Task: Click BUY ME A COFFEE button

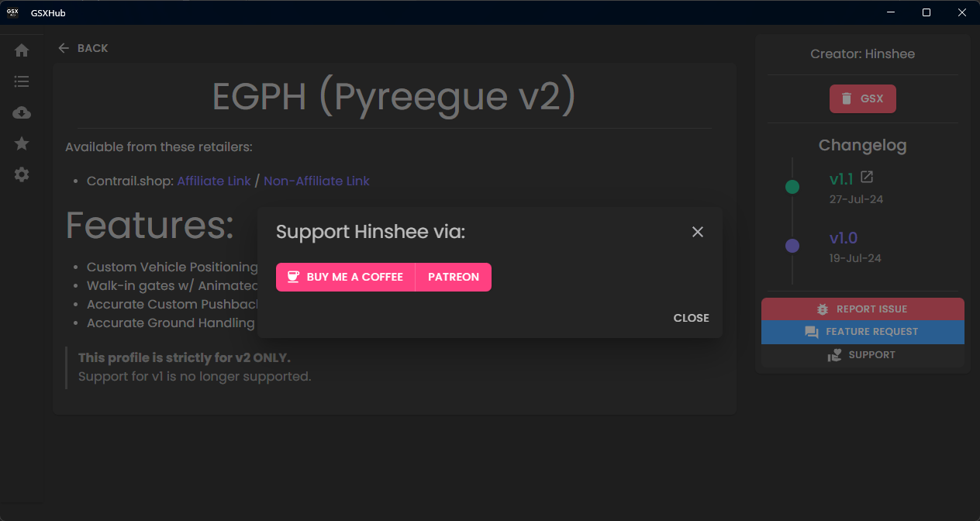Action: [346, 277]
